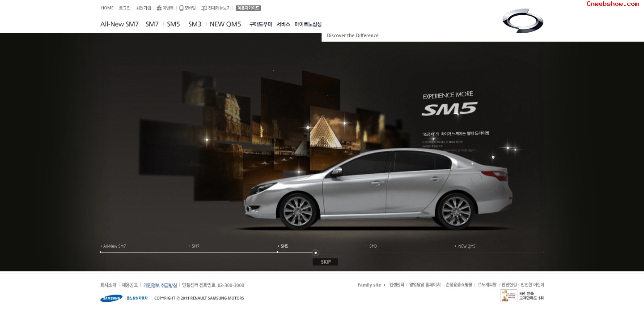Select All-New SM7 timeline marker

click(114, 246)
